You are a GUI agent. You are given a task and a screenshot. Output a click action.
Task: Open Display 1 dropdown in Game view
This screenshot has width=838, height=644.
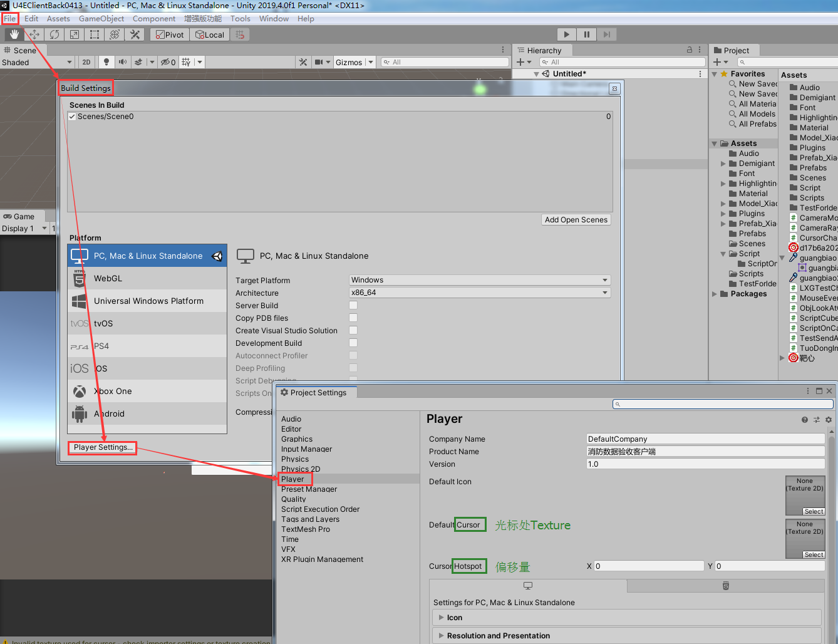24,229
